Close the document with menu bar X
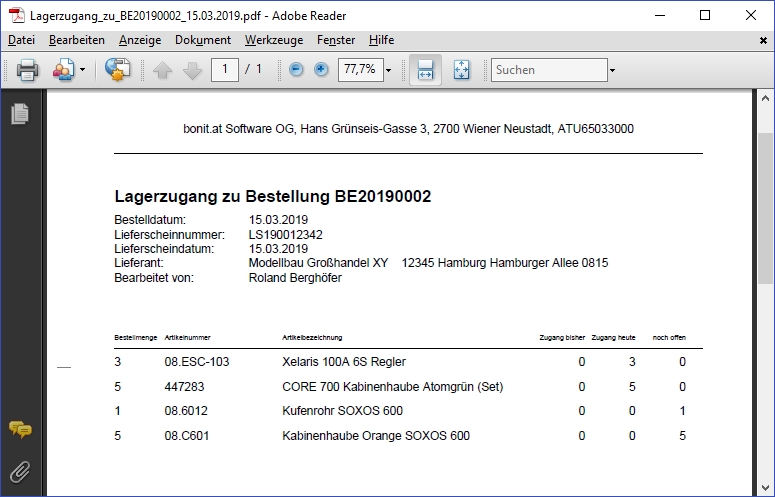This screenshot has height=497, width=775. [763, 41]
